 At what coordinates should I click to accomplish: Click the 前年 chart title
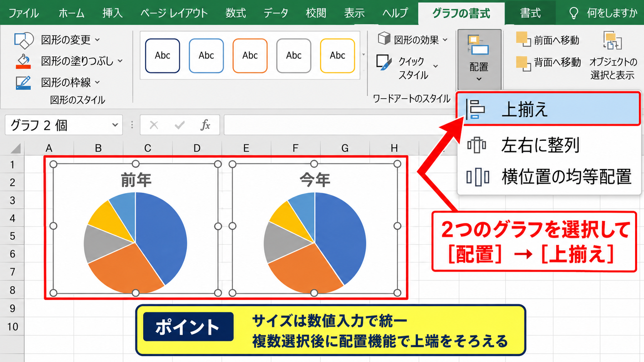tap(136, 180)
